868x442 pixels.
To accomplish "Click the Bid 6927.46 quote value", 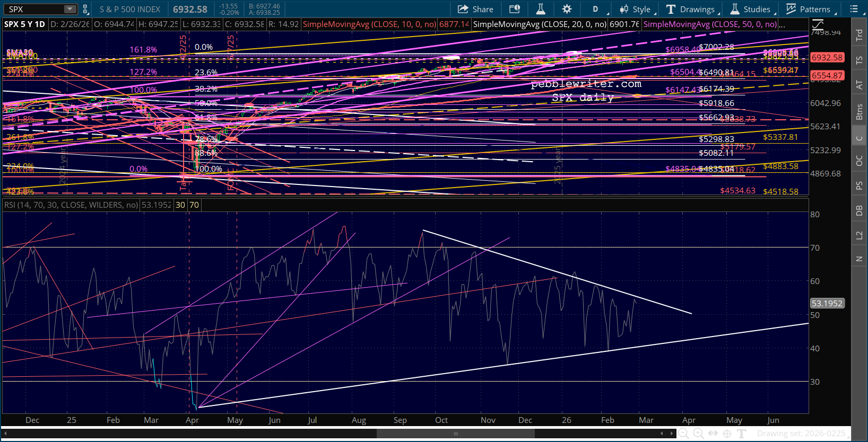I will point(264,6).
